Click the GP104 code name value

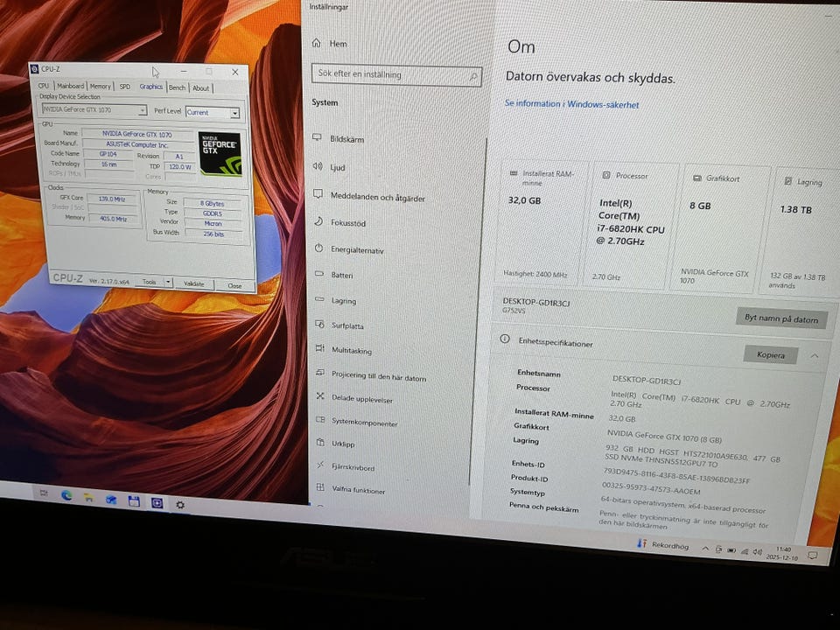[x=108, y=154]
